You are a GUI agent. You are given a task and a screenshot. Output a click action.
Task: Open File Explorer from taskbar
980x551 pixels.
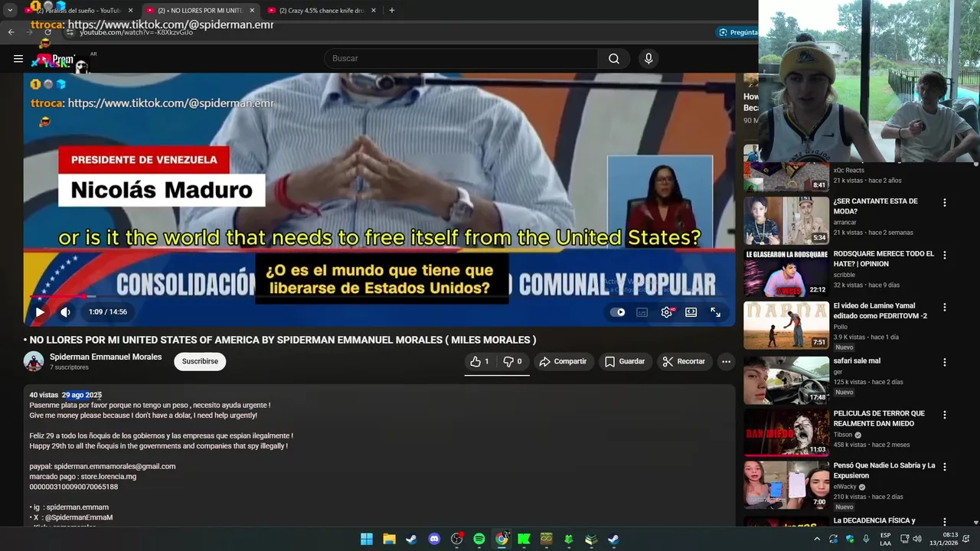coord(389,539)
